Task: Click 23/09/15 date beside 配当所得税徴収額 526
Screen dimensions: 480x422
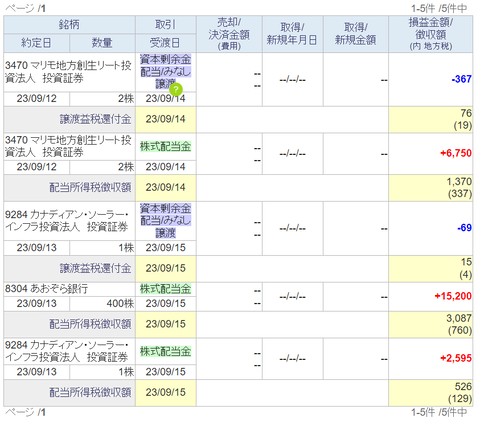Action: pyautogui.click(x=166, y=392)
